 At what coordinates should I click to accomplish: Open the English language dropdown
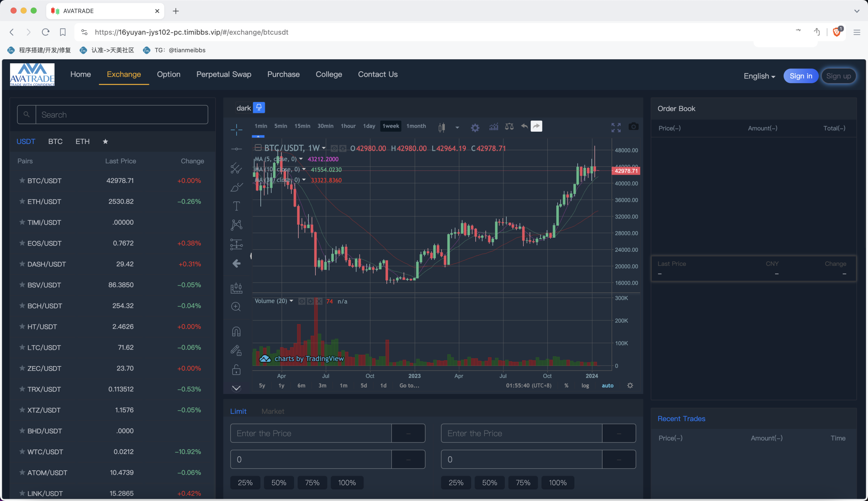click(x=759, y=76)
